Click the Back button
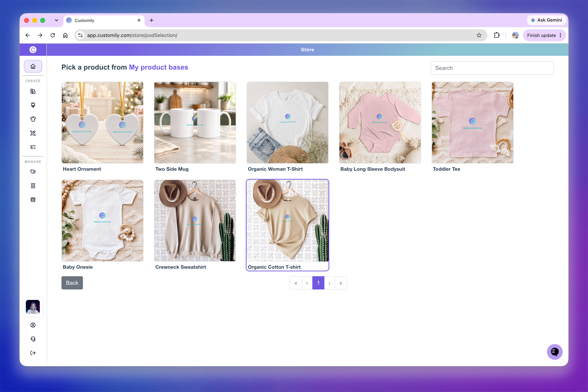The height and width of the screenshot is (392, 588). tap(72, 283)
